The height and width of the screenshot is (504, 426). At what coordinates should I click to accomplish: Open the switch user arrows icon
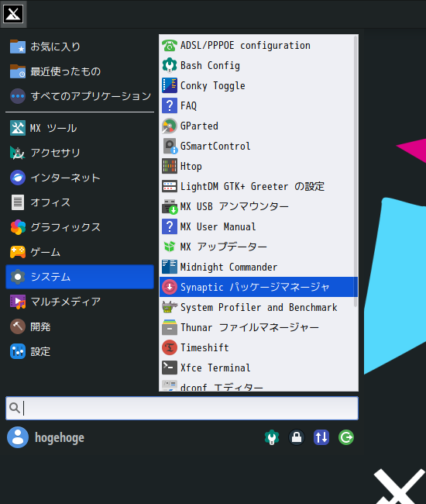coord(321,437)
